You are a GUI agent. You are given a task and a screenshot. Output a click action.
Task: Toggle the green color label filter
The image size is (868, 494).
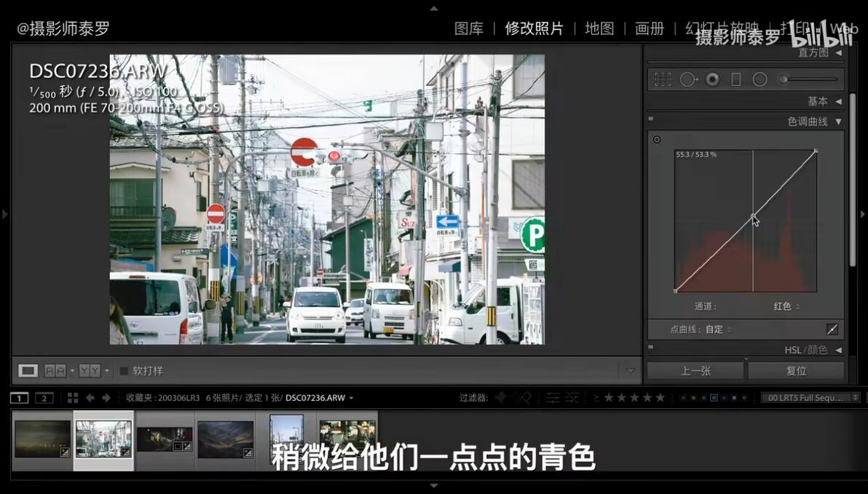pos(703,398)
